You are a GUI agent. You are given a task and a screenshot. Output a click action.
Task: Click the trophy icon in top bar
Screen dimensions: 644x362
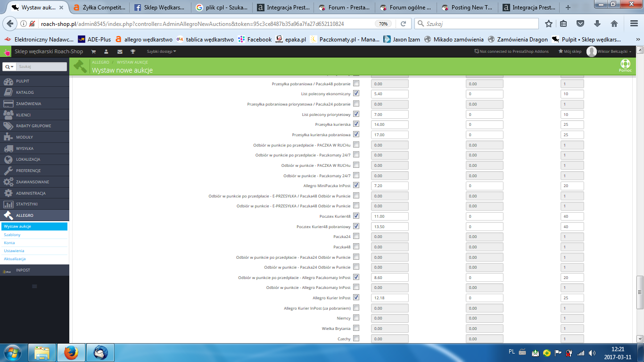[x=133, y=51]
